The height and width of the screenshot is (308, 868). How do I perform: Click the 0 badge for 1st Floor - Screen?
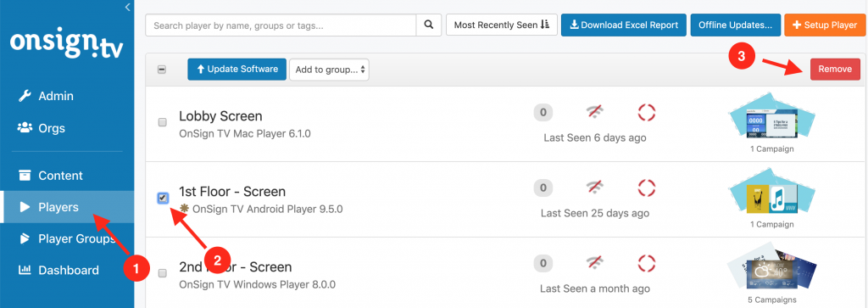click(543, 188)
